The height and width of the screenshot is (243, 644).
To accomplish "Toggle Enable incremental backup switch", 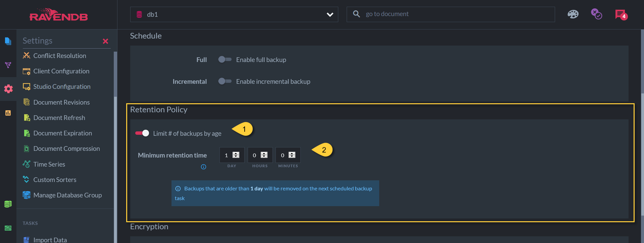I will click(225, 81).
